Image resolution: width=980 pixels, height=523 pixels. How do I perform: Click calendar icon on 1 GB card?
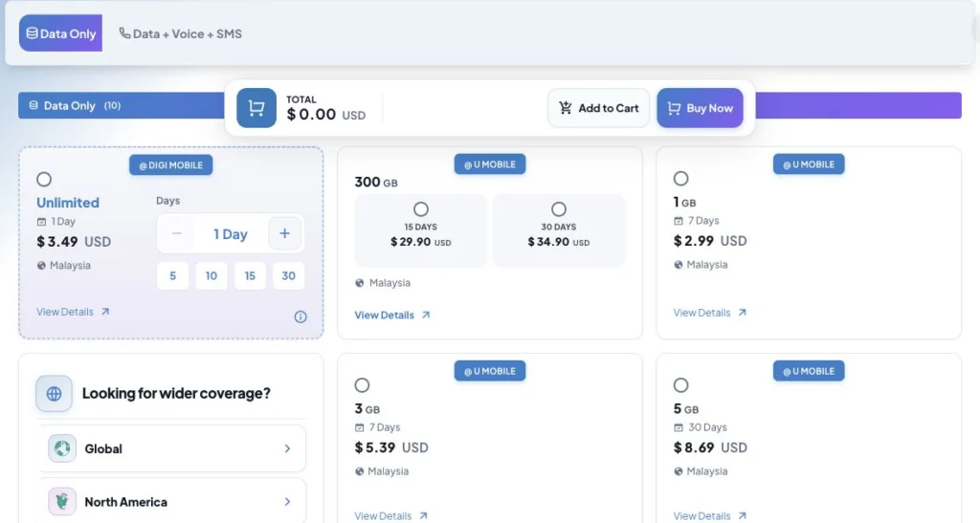(x=679, y=221)
